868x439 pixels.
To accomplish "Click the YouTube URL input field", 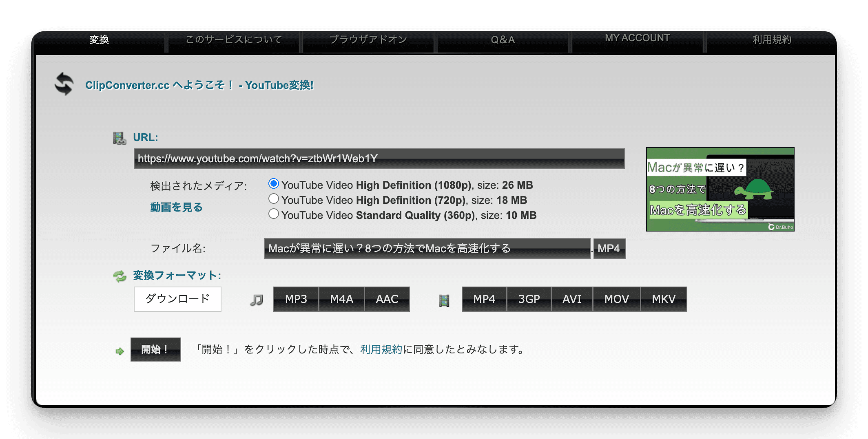I will [379, 159].
